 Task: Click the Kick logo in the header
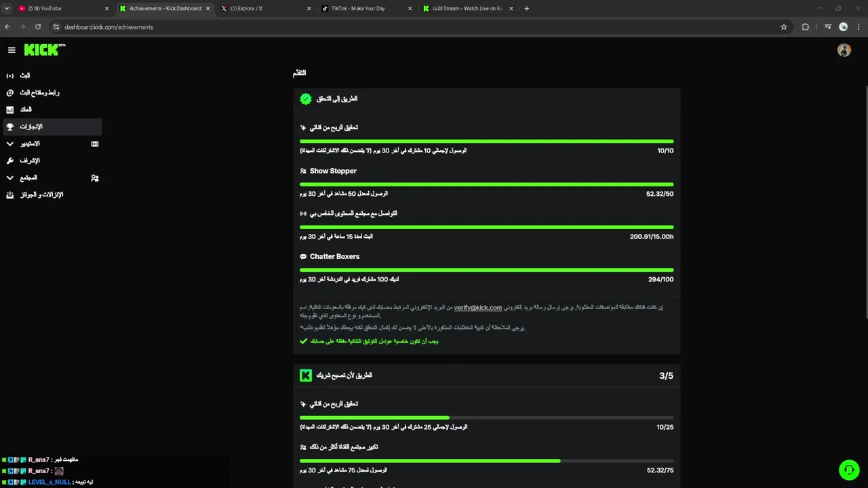(x=42, y=49)
